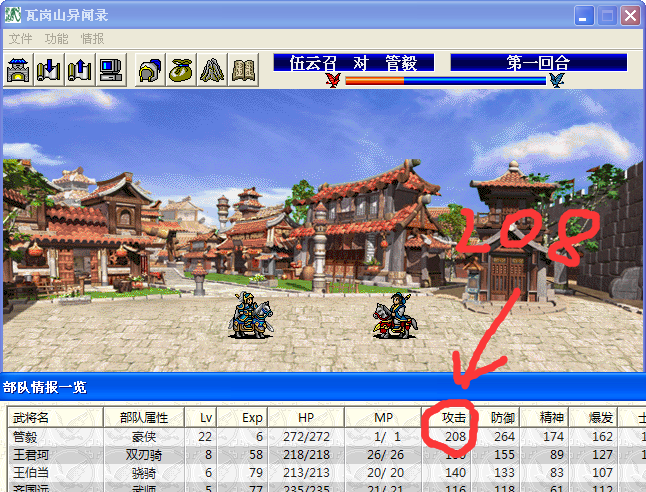Click the 部队情报一览 panel title bar
Screen dimensions: 646x492
point(323,387)
